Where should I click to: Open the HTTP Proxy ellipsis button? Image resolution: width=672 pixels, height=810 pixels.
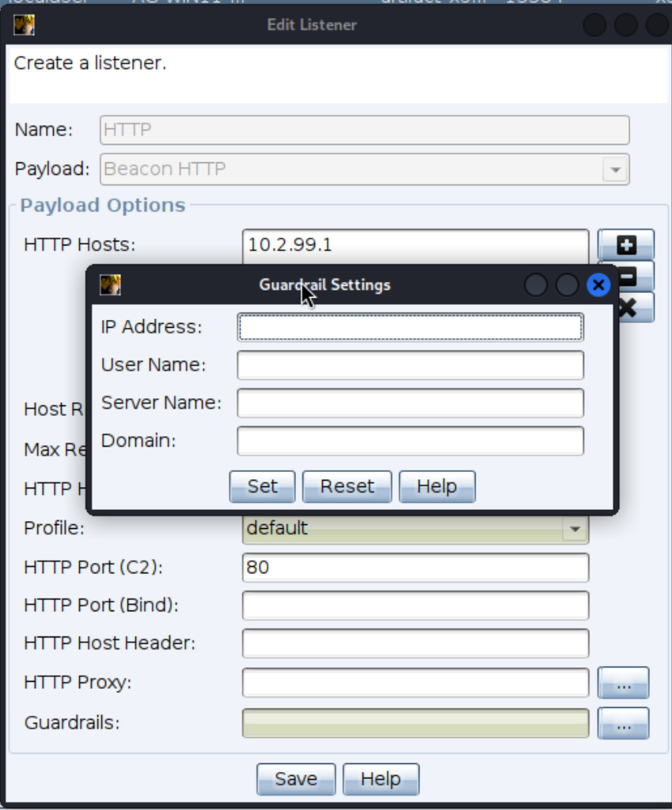click(x=623, y=683)
